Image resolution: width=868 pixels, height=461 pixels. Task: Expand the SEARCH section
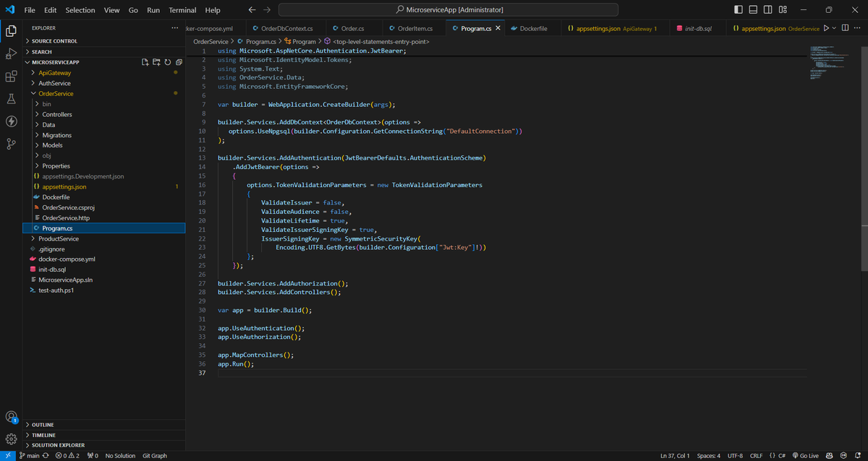point(103,52)
